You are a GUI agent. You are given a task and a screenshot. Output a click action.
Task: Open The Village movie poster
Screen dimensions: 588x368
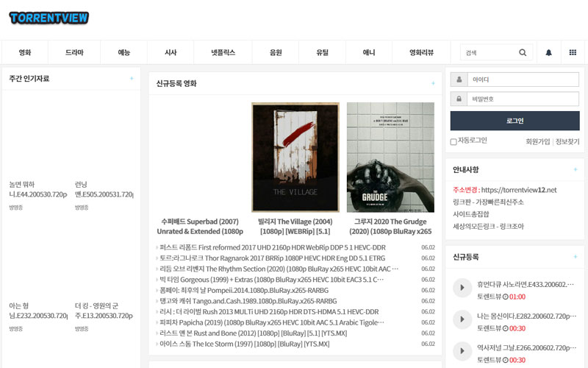pyautogui.click(x=295, y=158)
